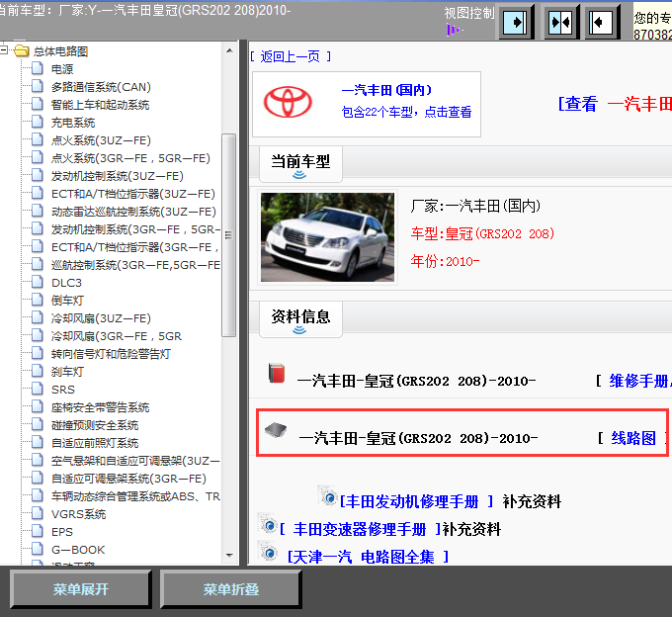Open the 线路图 link
The width and height of the screenshot is (672, 617).
pos(633,438)
